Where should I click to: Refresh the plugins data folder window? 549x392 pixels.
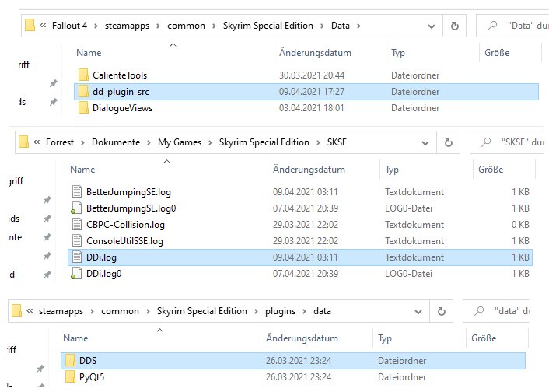click(441, 311)
